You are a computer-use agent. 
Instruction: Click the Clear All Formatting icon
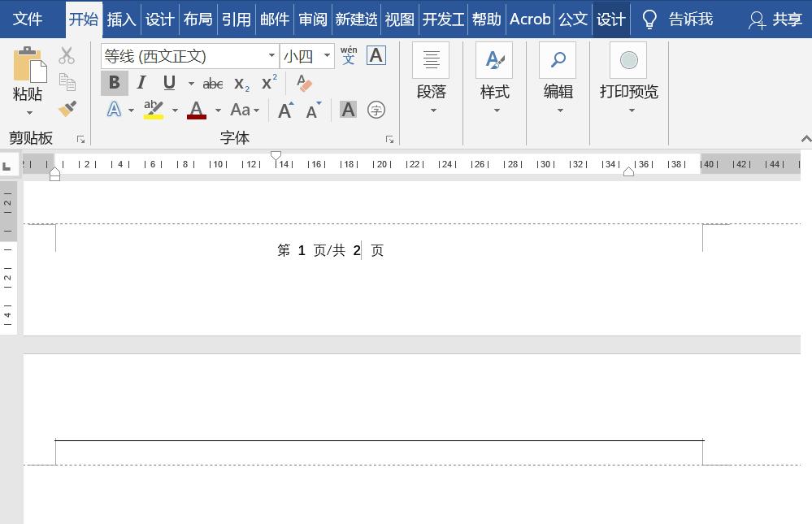pyautogui.click(x=303, y=83)
